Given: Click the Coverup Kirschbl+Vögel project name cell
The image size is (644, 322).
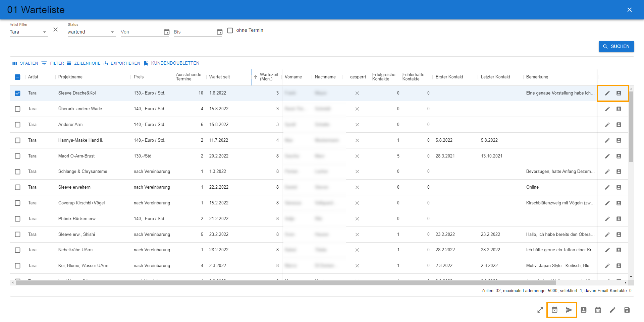Looking at the screenshot, I should [82, 203].
